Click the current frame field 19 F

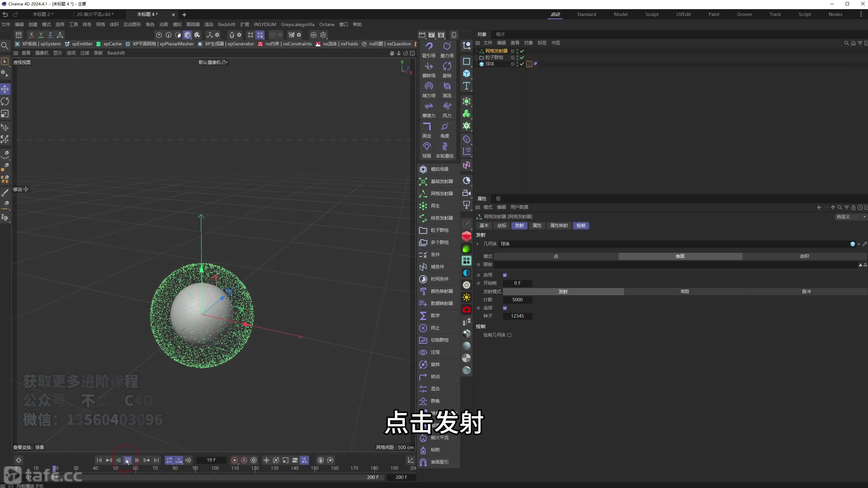(x=211, y=460)
